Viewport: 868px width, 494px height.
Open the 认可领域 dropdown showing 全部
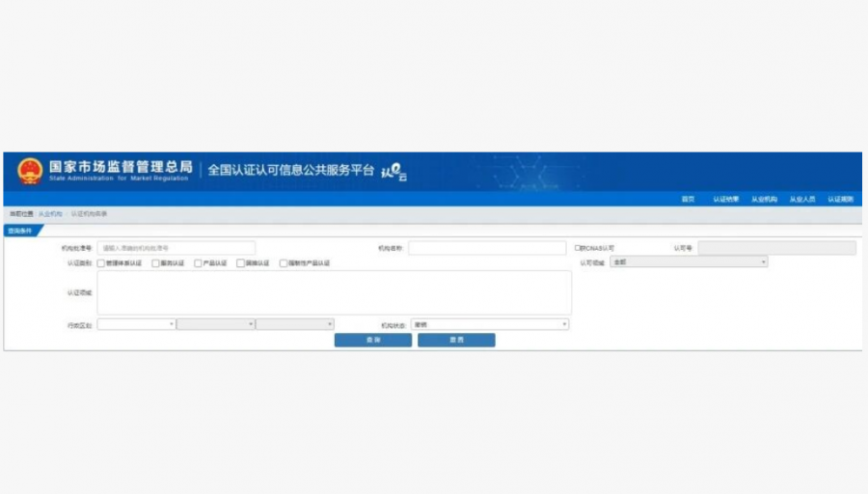pyautogui.click(x=689, y=261)
